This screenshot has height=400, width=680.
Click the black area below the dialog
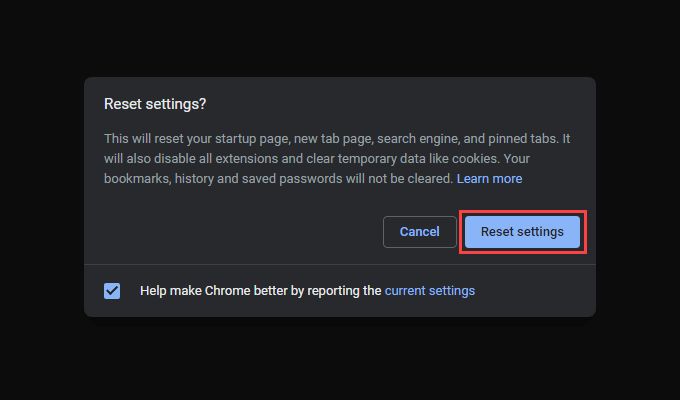click(340, 360)
